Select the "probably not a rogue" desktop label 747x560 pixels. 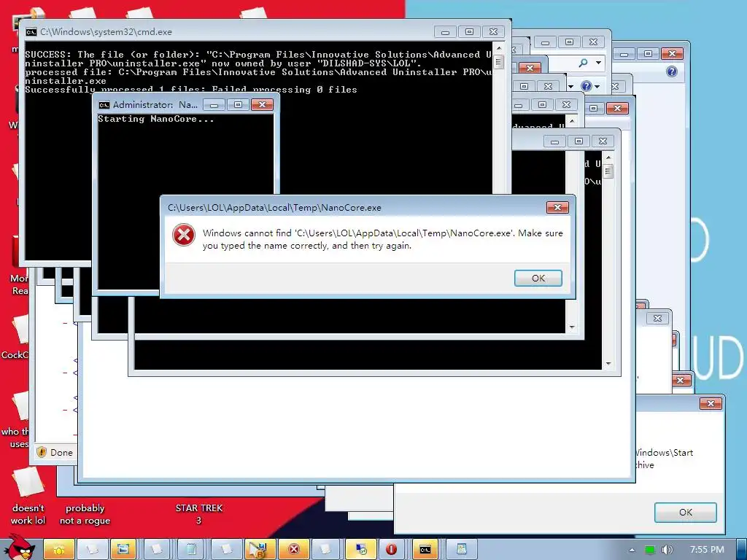(x=85, y=514)
